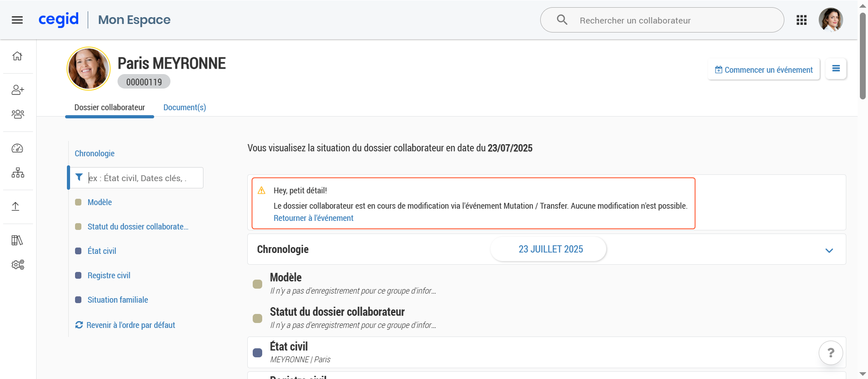Image resolution: width=868 pixels, height=379 pixels.
Task: Click in the Rechercher un collaborateur field
Action: click(x=662, y=20)
